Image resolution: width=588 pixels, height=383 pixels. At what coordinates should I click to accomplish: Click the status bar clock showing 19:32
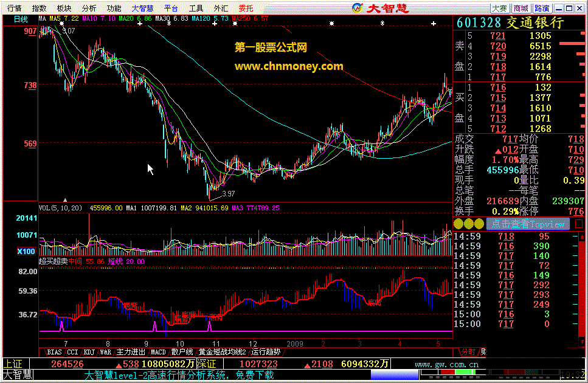(573, 374)
